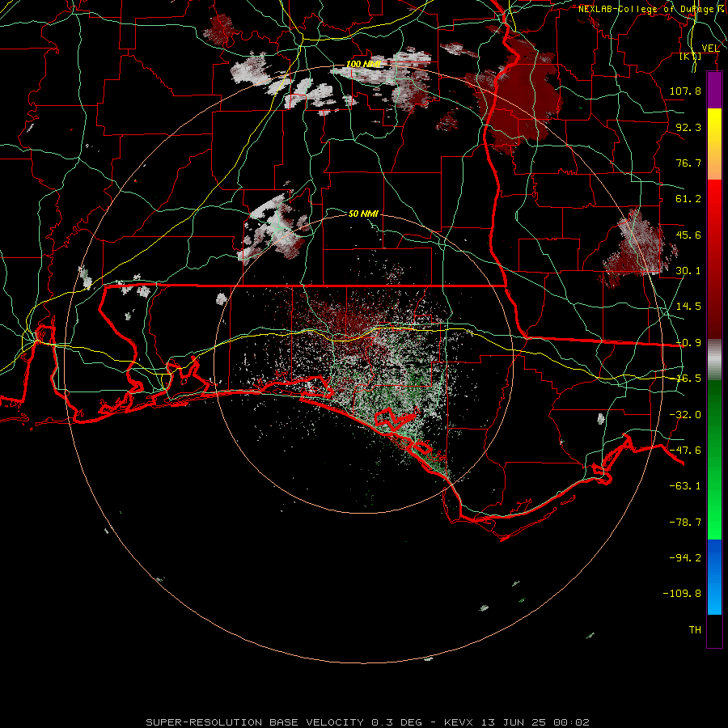Click the 45.6 velocity scale value
Viewport: 728px width, 728px height.
[688, 235]
